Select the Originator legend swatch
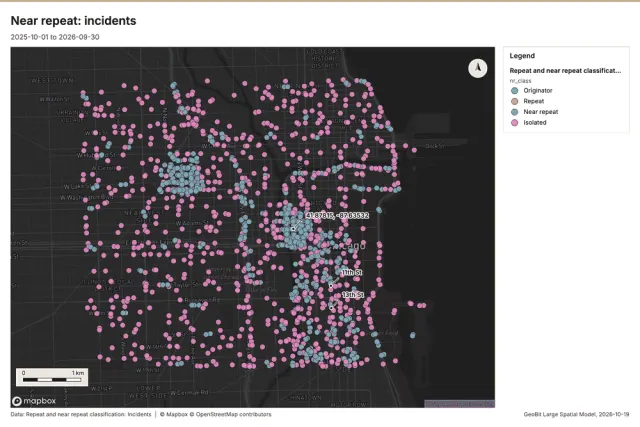The image size is (640, 427). click(x=514, y=91)
